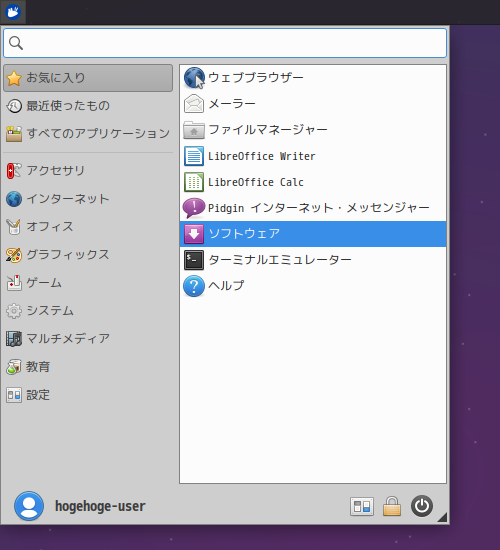Select the お気に入り favorites category
Viewport: 500px width, 550px height.
88,78
